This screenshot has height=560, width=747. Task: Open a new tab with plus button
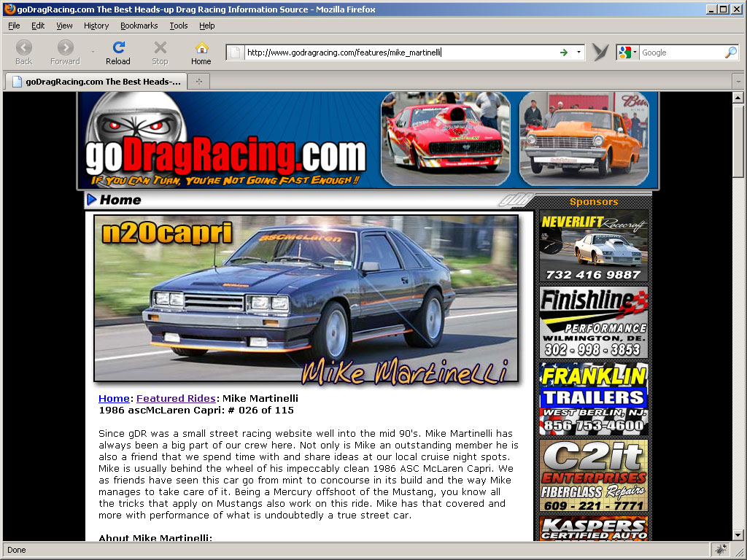pos(198,82)
